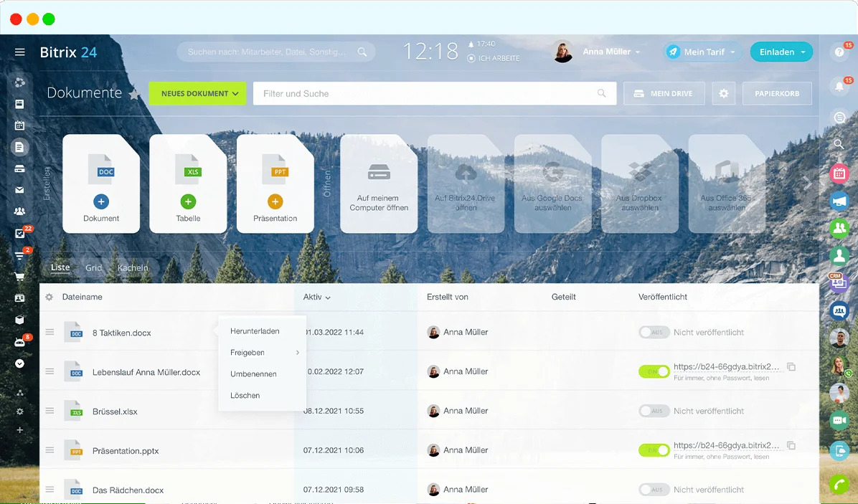Screen dimensions: 858x504
Task: Create a new Präsentation
Action: [x=275, y=184]
